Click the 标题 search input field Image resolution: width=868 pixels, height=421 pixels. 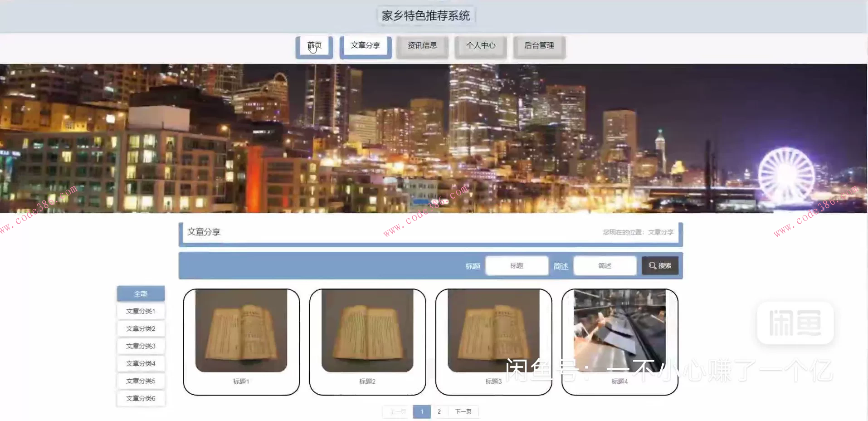pyautogui.click(x=517, y=266)
